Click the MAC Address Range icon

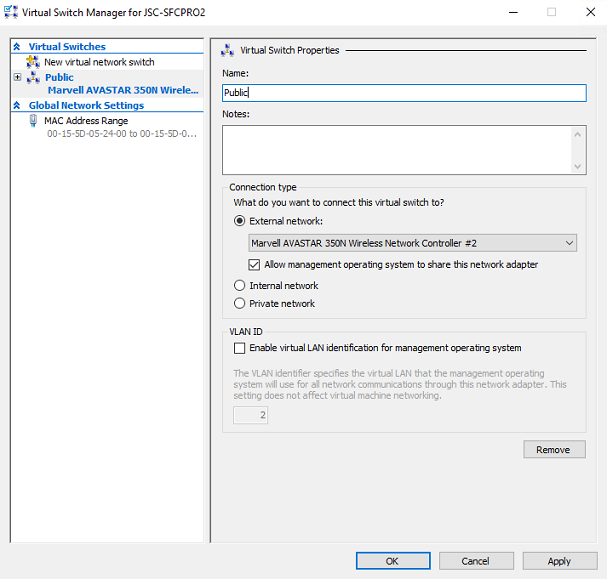(x=33, y=121)
